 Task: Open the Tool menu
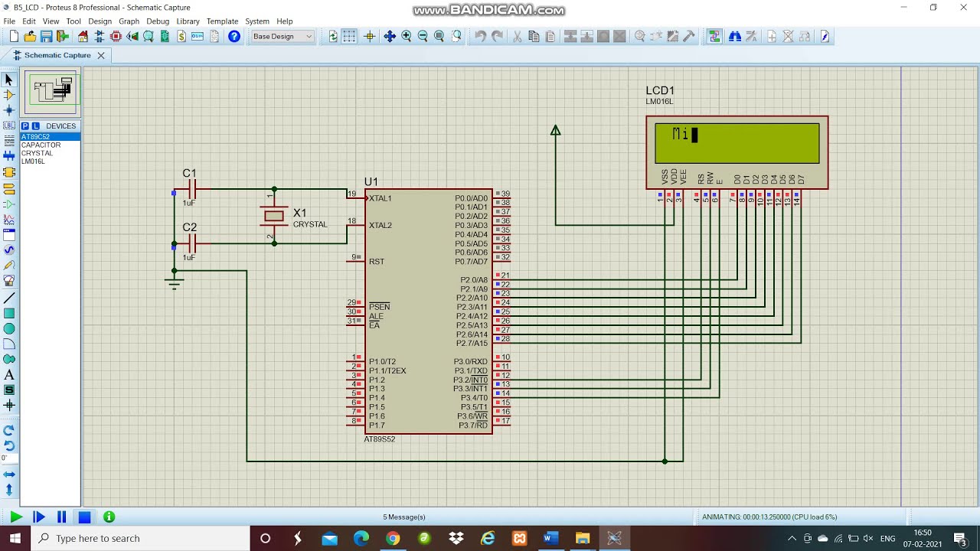pyautogui.click(x=73, y=21)
